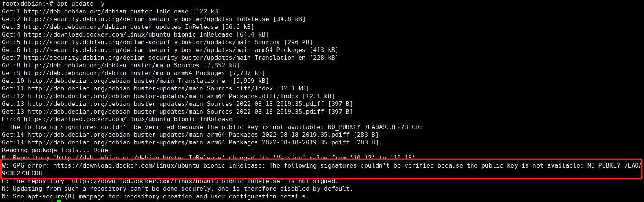This screenshot has height=202, width=644.
Task: Click the 'apt update -y' command text
Action: point(80,4)
